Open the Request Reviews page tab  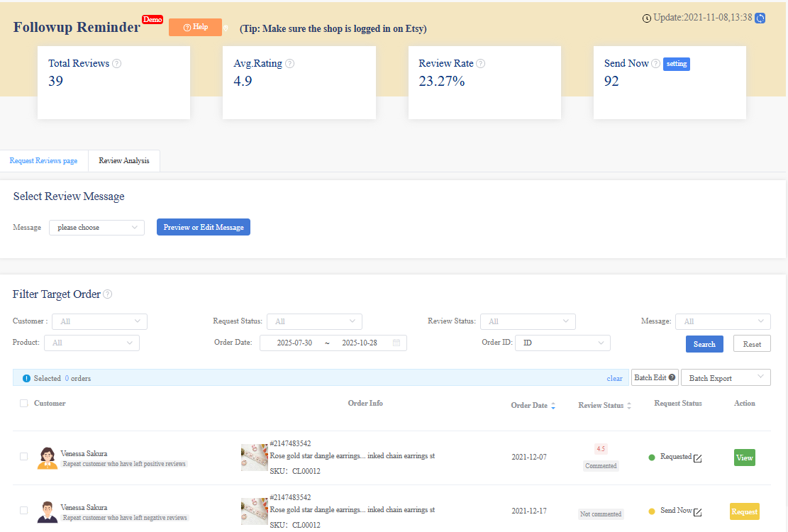coord(43,160)
